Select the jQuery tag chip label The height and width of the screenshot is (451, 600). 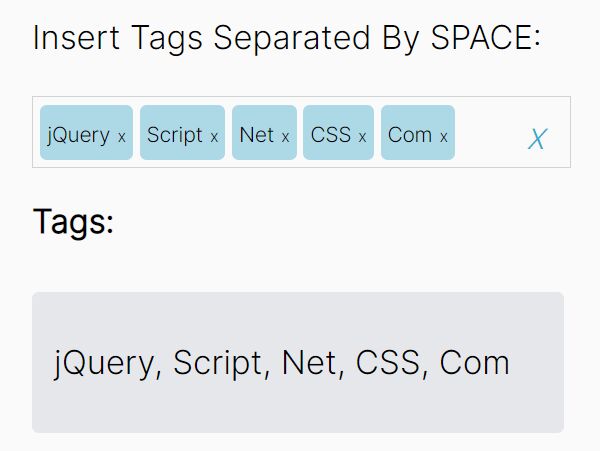pyautogui.click(x=78, y=135)
